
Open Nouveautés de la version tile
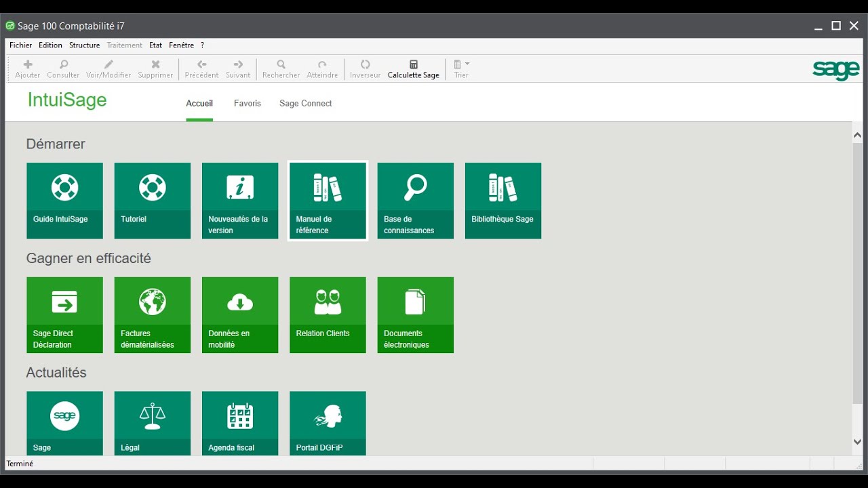[240, 200]
